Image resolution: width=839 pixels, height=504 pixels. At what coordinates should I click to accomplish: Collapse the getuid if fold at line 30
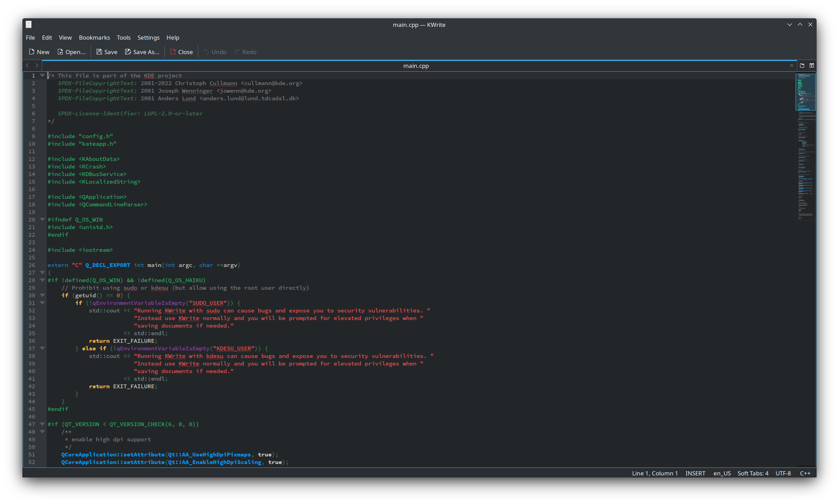click(x=42, y=295)
